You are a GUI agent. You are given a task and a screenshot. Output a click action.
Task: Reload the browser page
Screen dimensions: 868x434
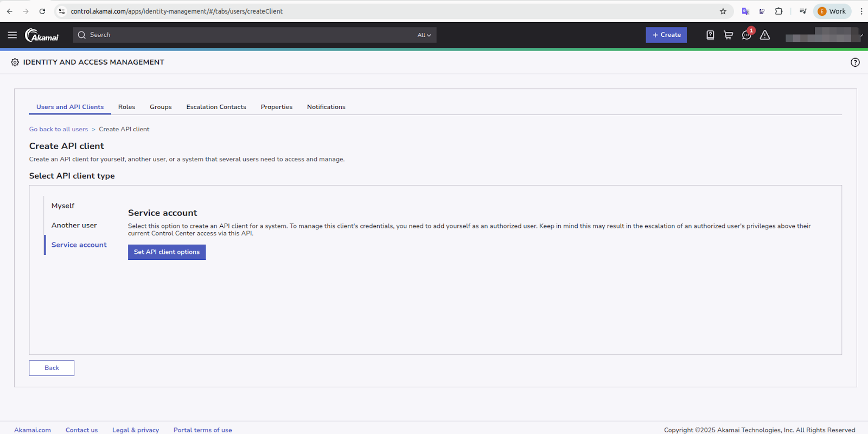(42, 11)
